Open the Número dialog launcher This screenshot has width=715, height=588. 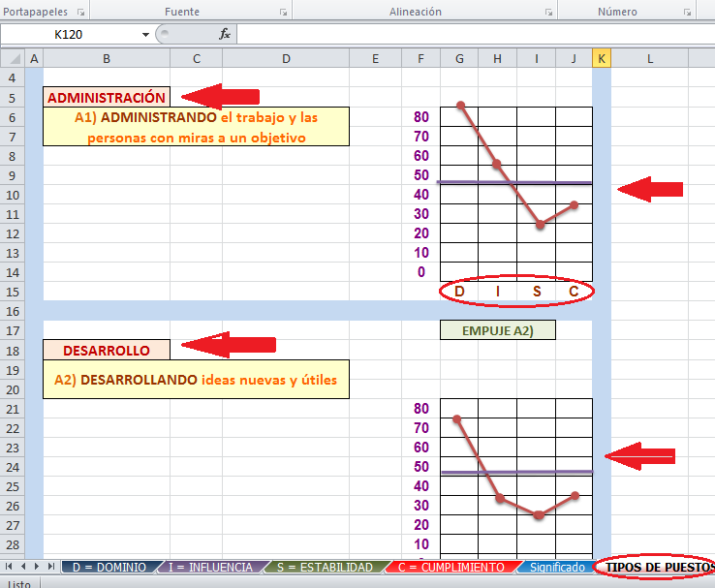click(x=687, y=13)
